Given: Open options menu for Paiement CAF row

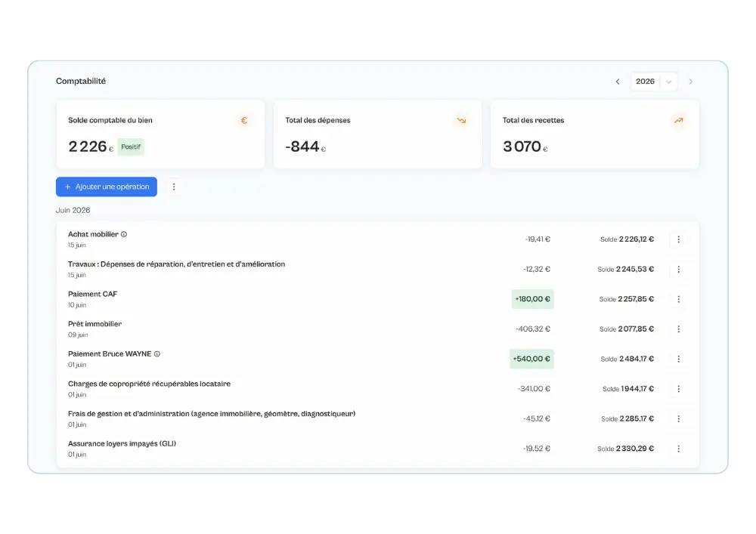Looking at the screenshot, I should (x=678, y=299).
